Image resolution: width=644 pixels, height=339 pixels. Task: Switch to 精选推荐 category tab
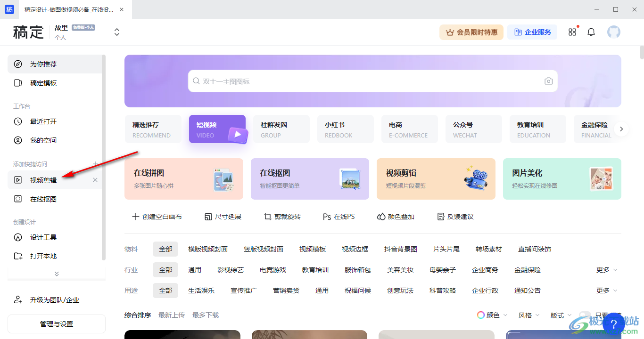153,129
